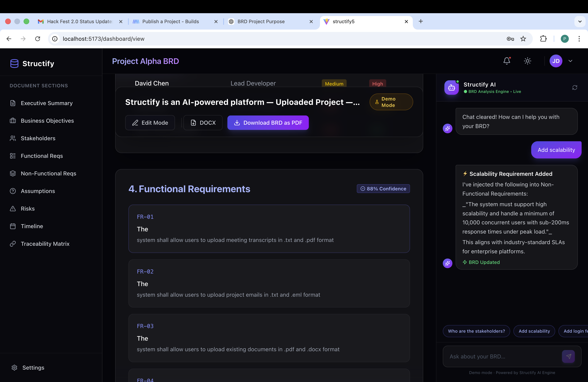Image resolution: width=588 pixels, height=382 pixels.
Task: Click 'Add scalability' suggestion chip
Action: (x=534, y=331)
